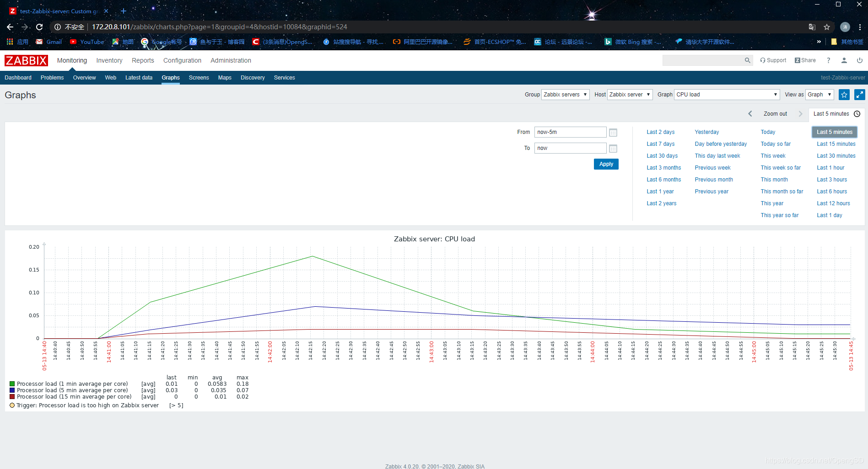Screen dimensions: 868x469
Task: Show more bookmarks chevron
Action: 819,42
